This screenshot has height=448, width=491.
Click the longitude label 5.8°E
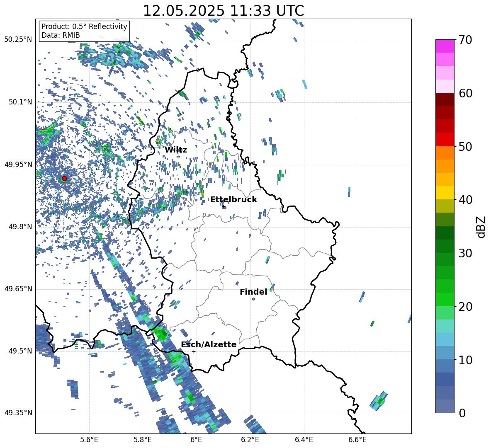pyautogui.click(x=143, y=440)
